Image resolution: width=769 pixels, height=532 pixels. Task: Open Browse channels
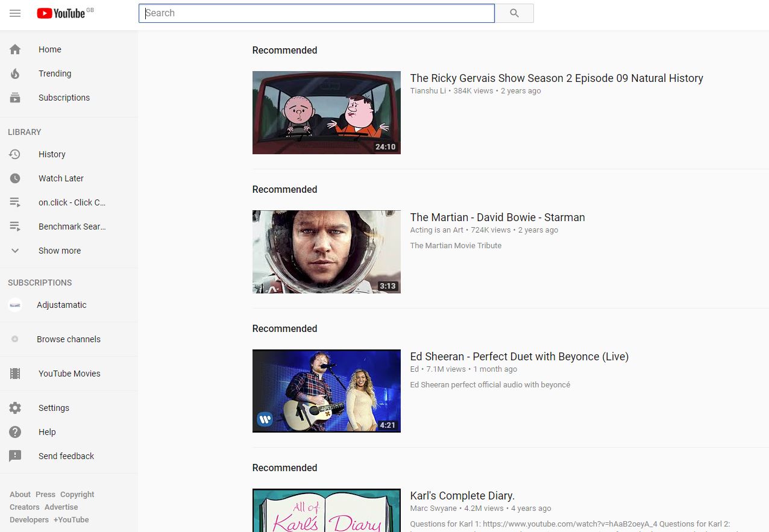pyautogui.click(x=69, y=339)
